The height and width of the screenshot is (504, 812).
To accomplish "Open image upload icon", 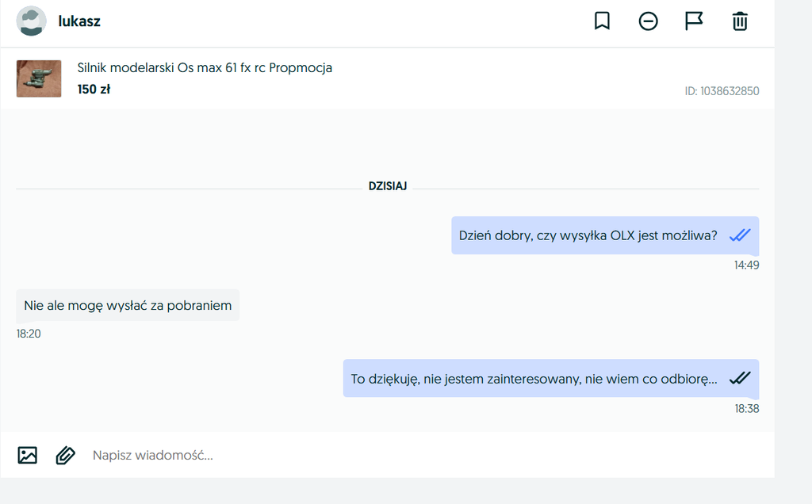I will pos(28,455).
